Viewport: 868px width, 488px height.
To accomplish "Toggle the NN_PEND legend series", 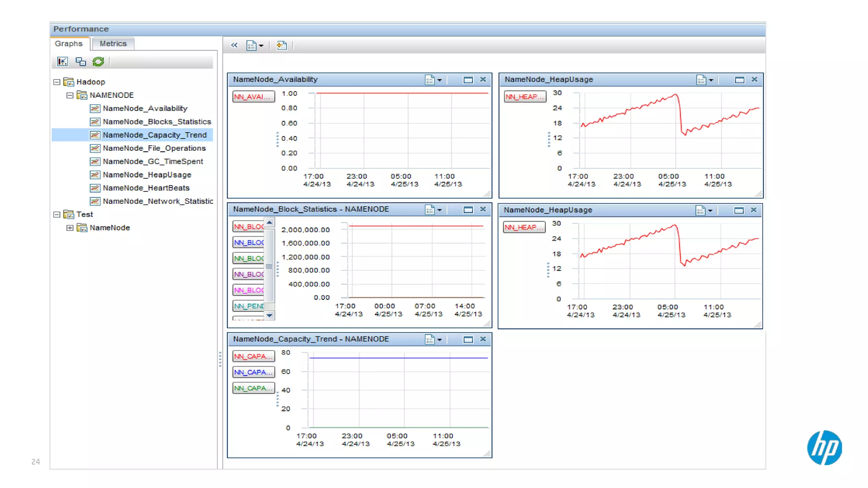I will pyautogui.click(x=249, y=306).
